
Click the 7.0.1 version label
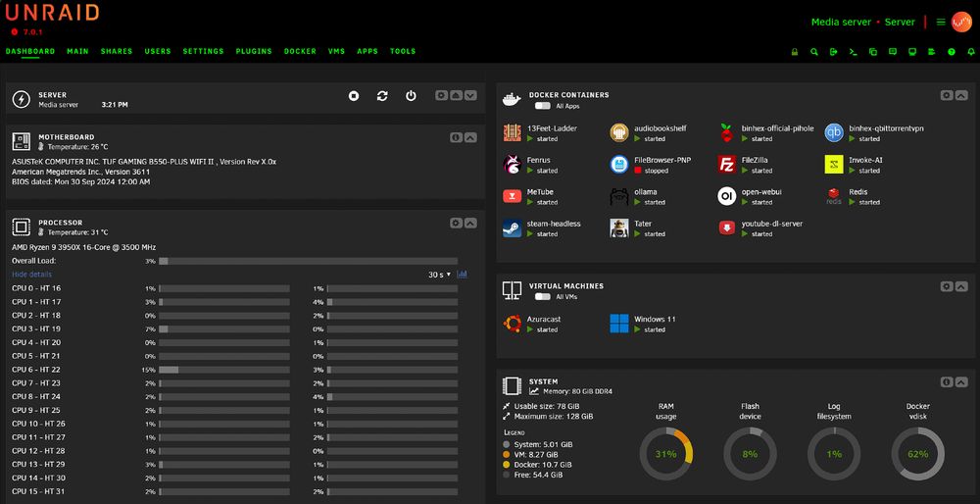click(x=32, y=32)
